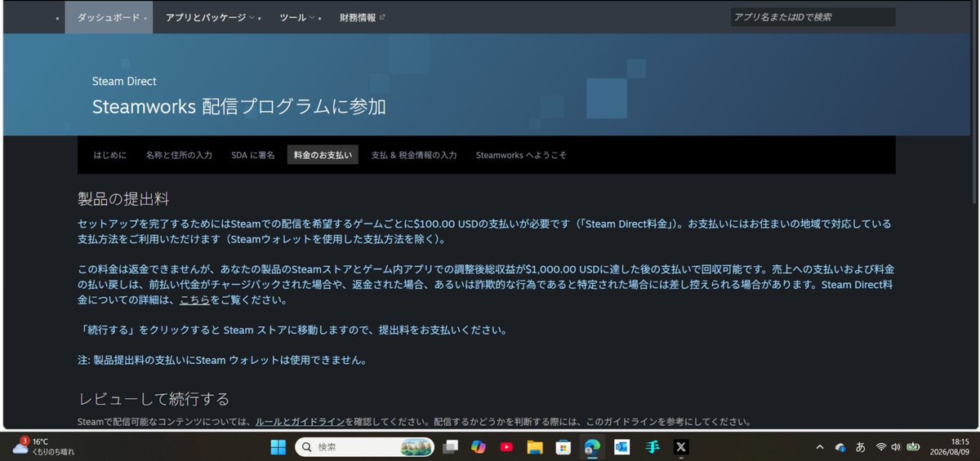Open Outlook from the taskbar
This screenshot has height=461, width=980.
(621, 447)
